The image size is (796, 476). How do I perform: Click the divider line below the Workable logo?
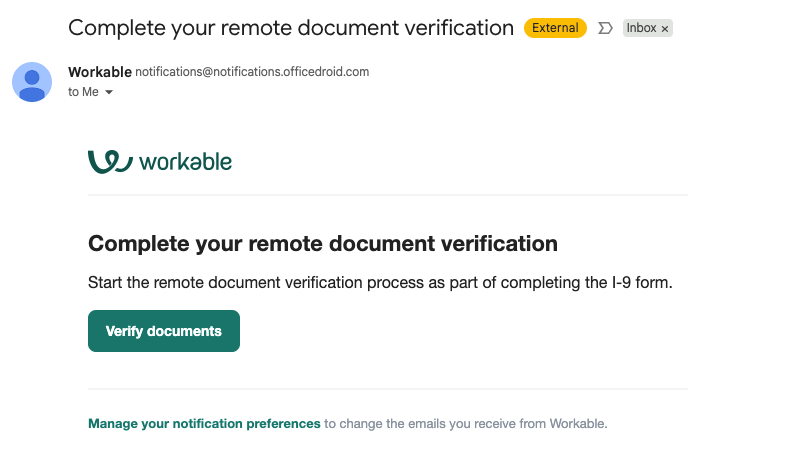pyautogui.click(x=388, y=194)
